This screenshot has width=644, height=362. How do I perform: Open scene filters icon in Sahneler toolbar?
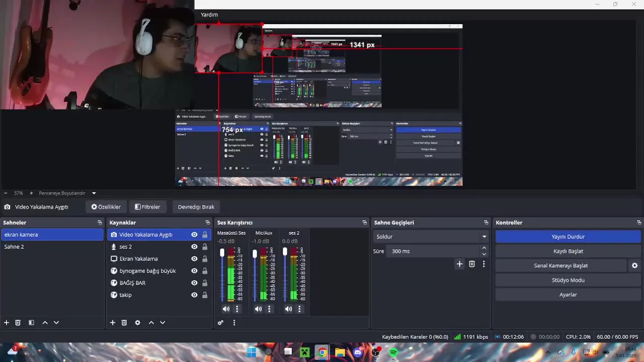(31, 323)
